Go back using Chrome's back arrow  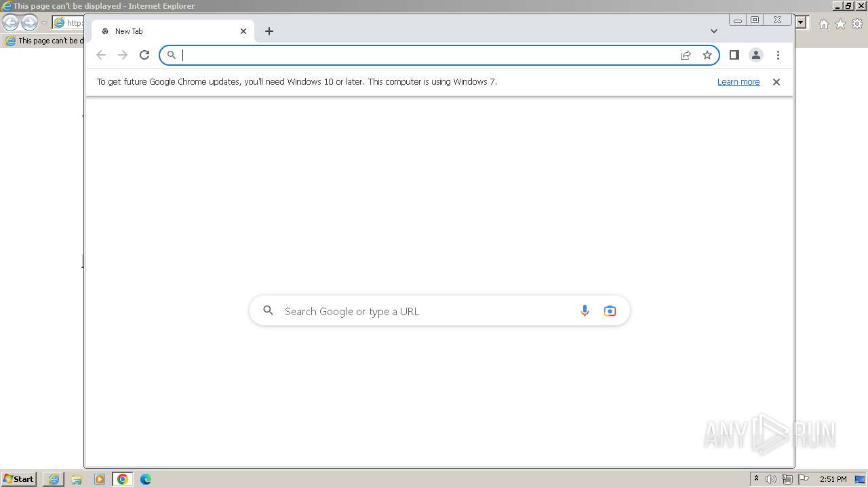tap(101, 55)
